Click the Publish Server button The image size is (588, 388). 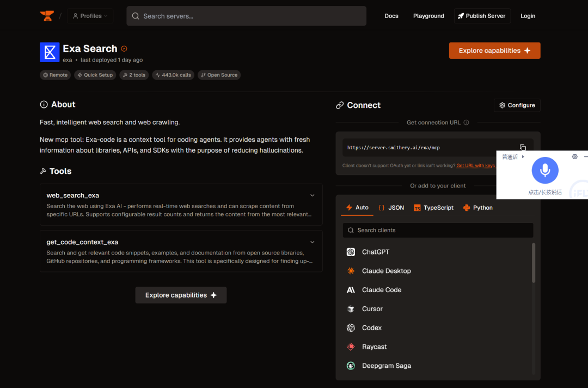[482, 16]
